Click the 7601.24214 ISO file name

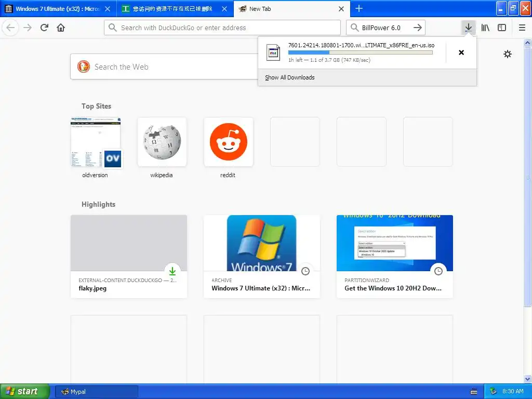(361, 45)
